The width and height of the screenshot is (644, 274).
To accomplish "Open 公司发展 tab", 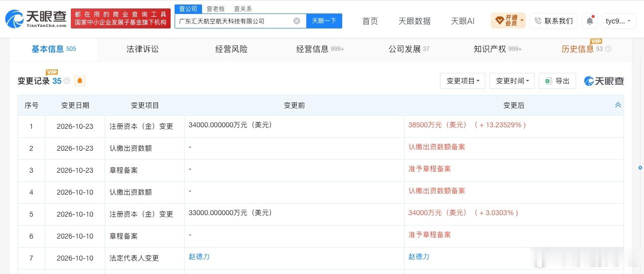I will [409, 49].
